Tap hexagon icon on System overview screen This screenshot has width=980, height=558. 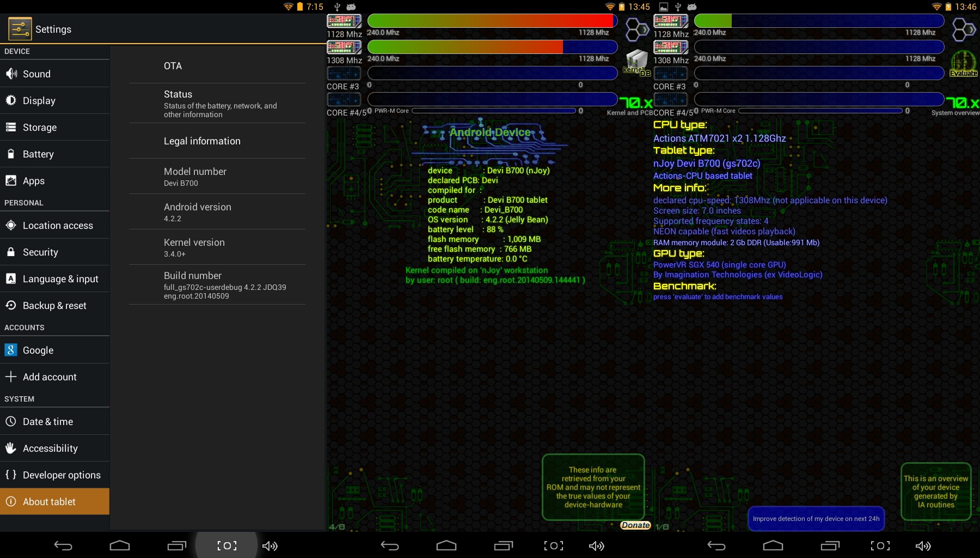964,29
